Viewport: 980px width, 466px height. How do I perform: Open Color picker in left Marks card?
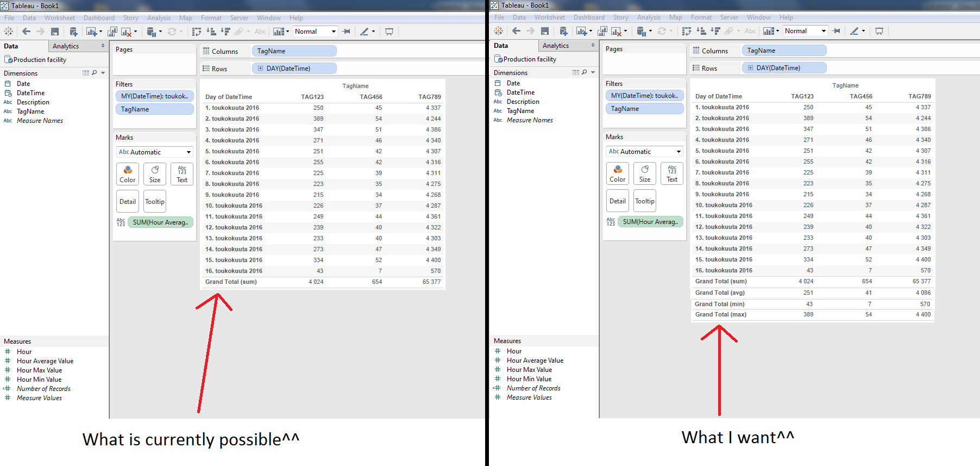click(x=128, y=174)
